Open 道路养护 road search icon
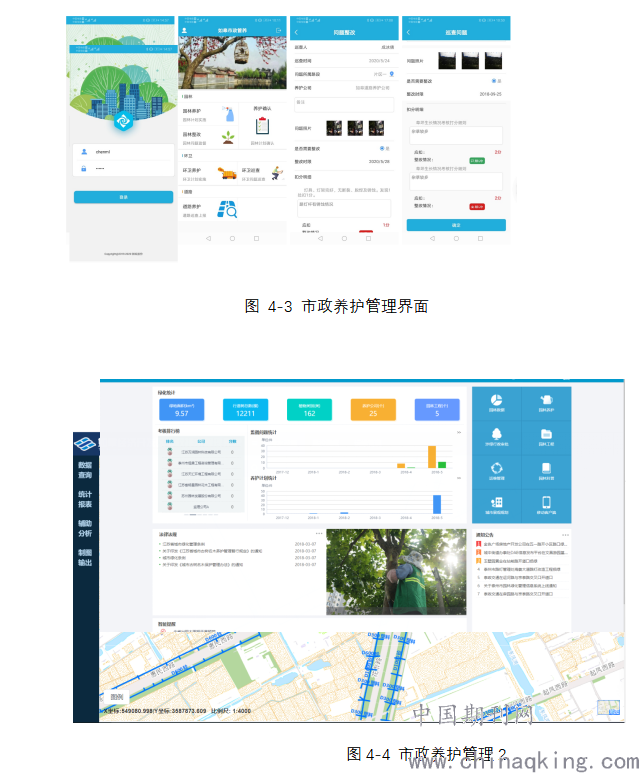This screenshot has width=639, height=773. click(227, 209)
